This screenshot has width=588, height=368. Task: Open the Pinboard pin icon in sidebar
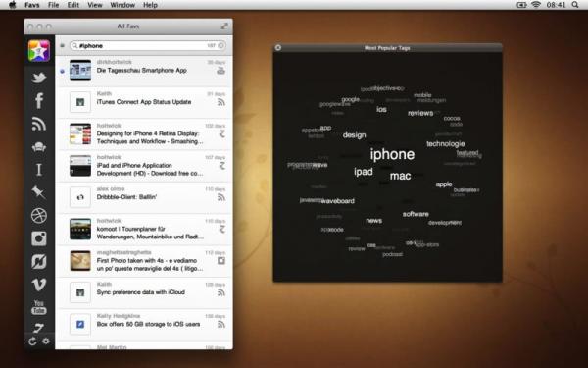pyautogui.click(x=38, y=192)
